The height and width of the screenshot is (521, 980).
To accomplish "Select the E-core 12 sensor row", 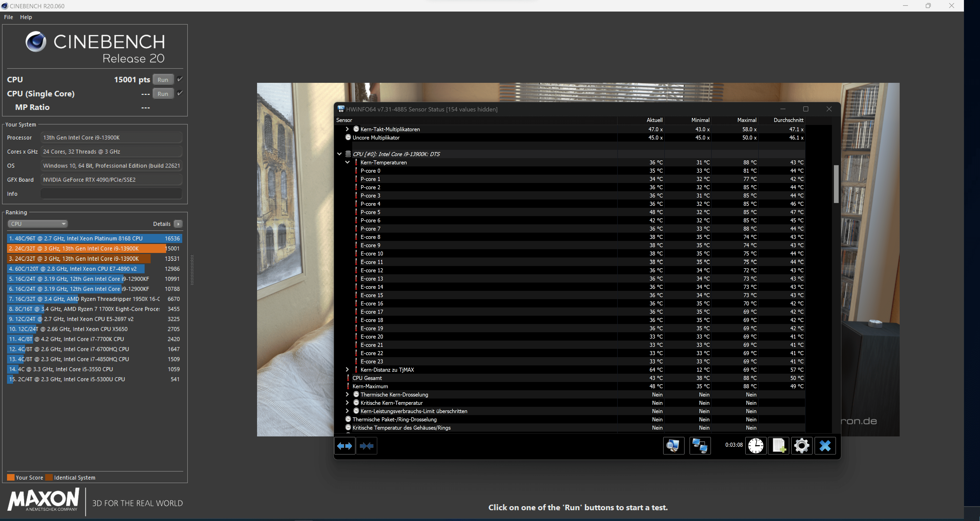I will 570,270.
